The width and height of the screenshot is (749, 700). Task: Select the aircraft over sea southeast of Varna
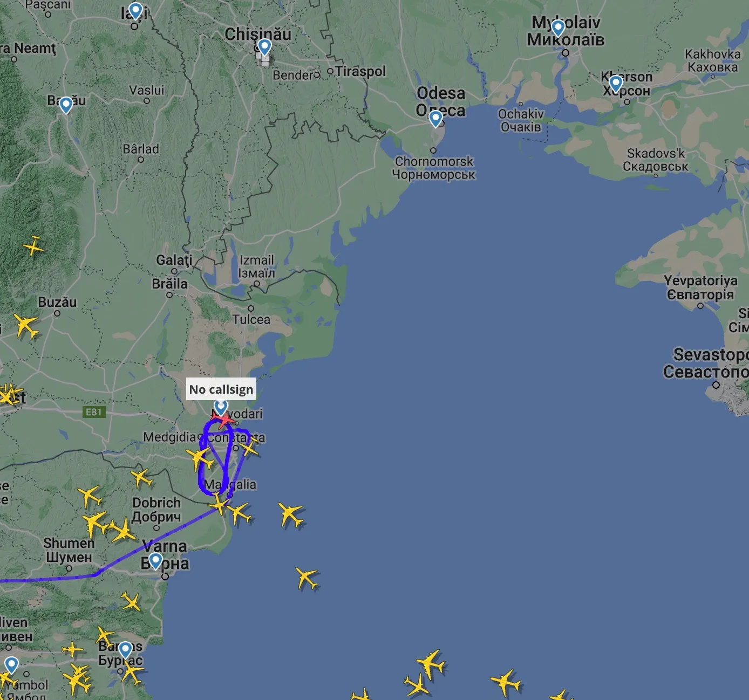[307, 579]
